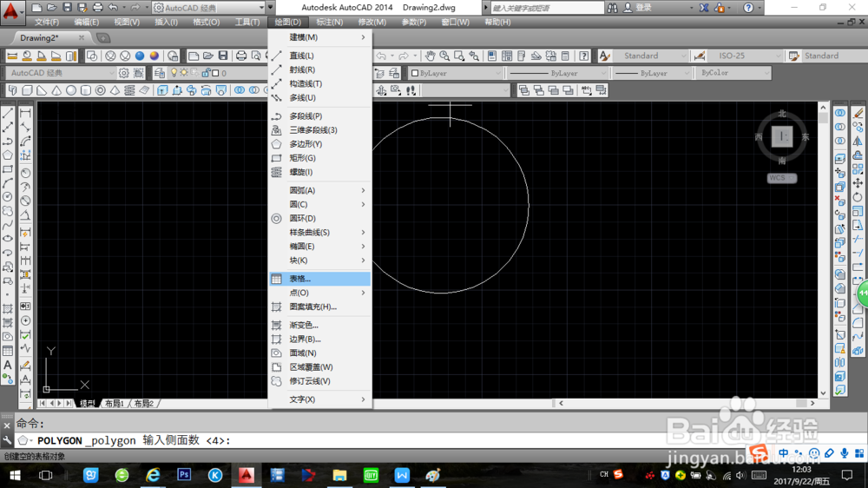Click Open folder icon in standard toolbar
Image resolution: width=868 pixels, height=488 pixels.
point(208,56)
